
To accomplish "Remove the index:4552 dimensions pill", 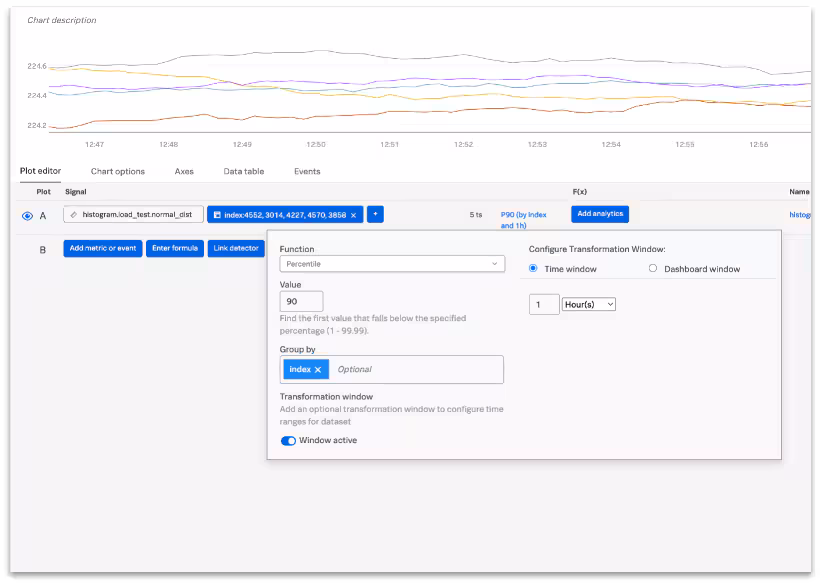I will point(355,214).
